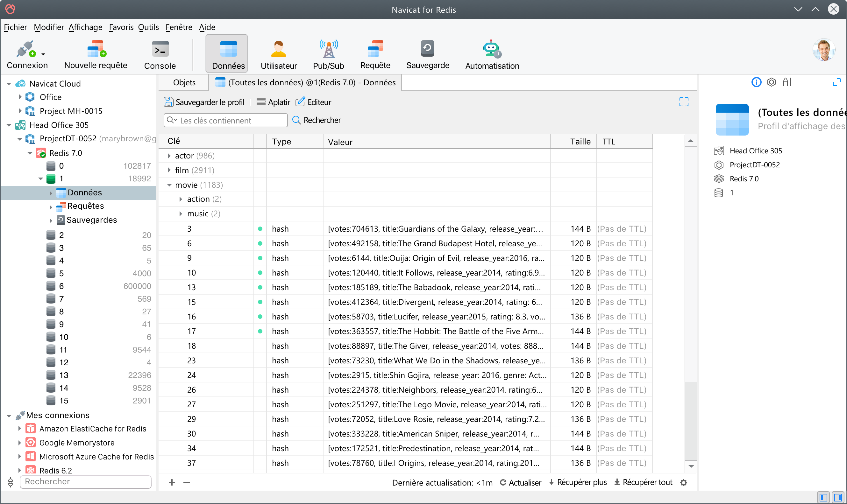Open the AI panel icon
The image size is (847, 504).
point(787,82)
